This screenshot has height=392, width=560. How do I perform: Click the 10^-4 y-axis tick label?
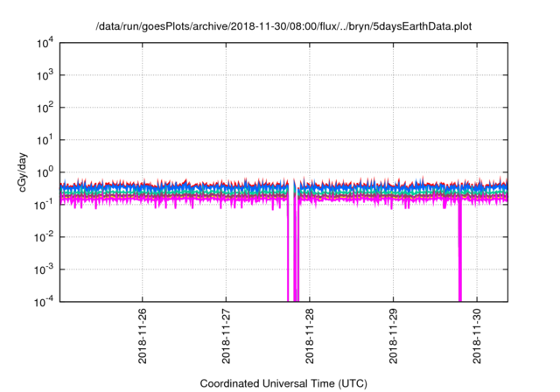[x=45, y=302]
